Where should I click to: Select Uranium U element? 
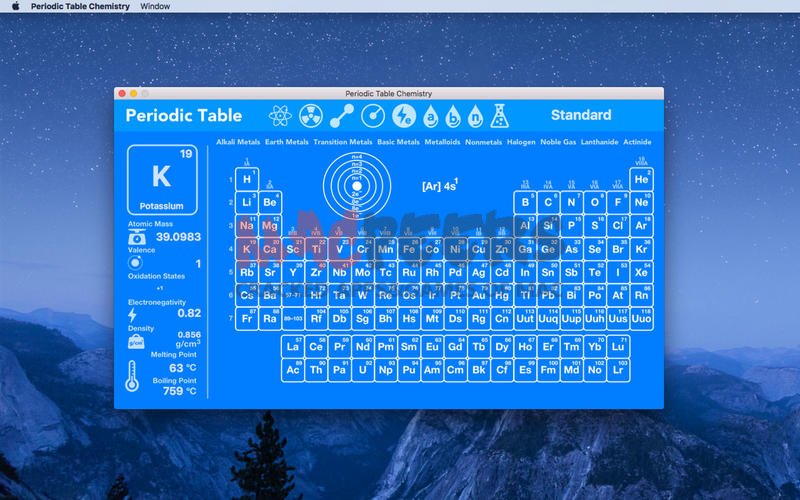pos(363,370)
